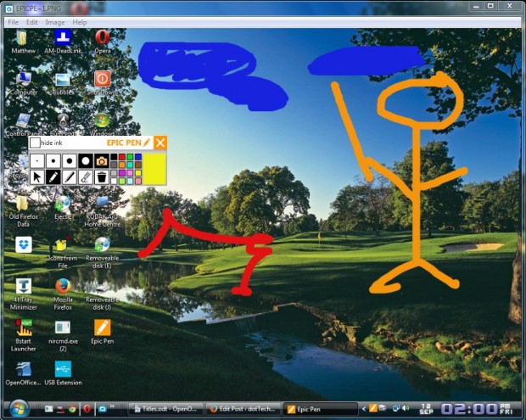This screenshot has height=420, width=526.
Task: Choose the Eraser tool in Epic Pen
Action: coord(85,177)
